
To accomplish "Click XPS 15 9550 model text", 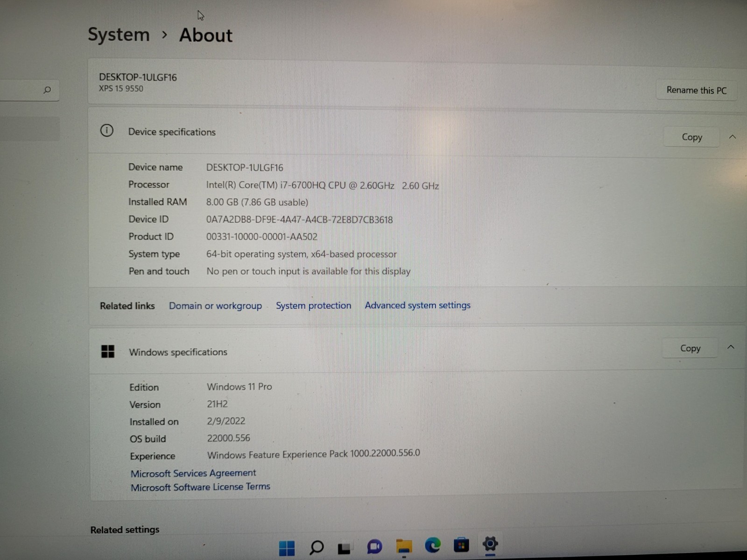I will [121, 88].
